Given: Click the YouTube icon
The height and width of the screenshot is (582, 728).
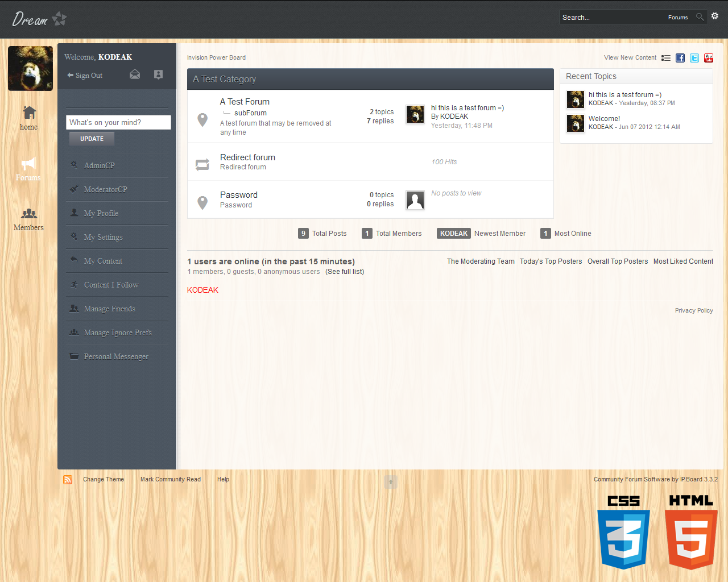Looking at the screenshot, I should click(x=709, y=58).
